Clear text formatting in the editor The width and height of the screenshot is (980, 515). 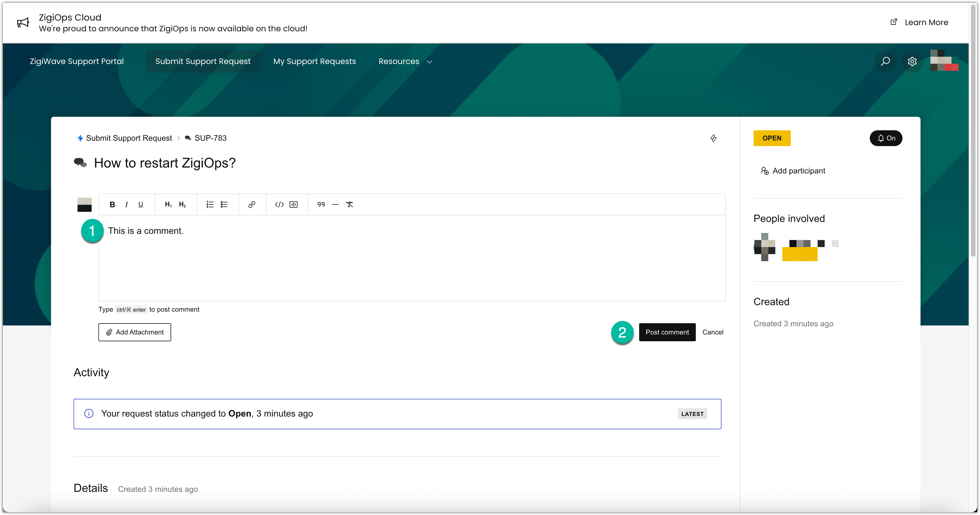click(x=350, y=204)
